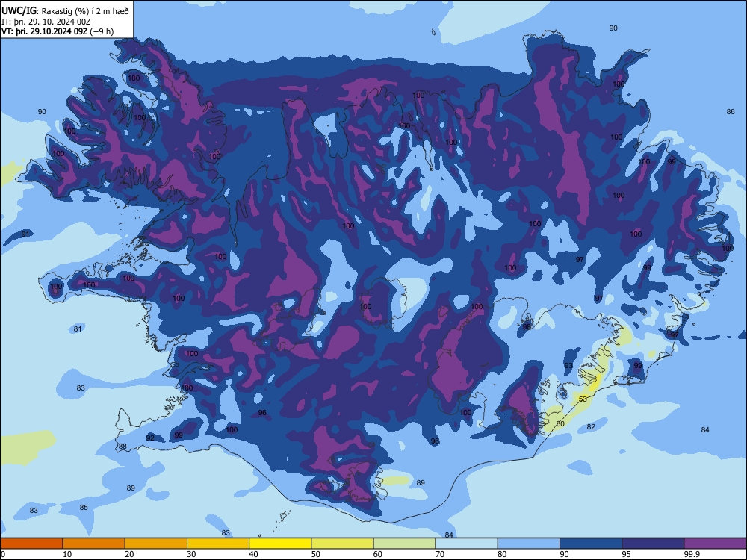747x560 pixels.
Task: Click the '50' legend tick label
Action: pos(315,554)
